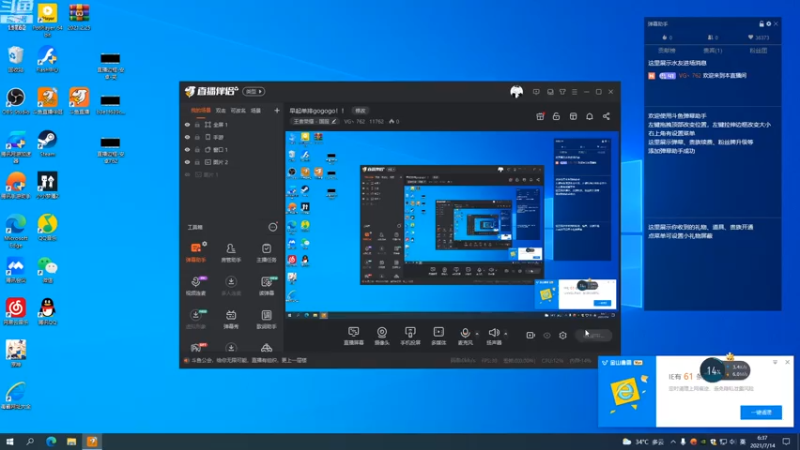Click the start streaming button in bottom toolbar
This screenshot has width=800, height=450.
click(593, 335)
